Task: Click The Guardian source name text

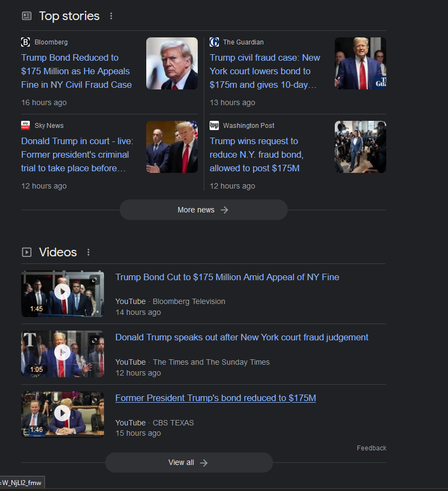Action: (243, 42)
